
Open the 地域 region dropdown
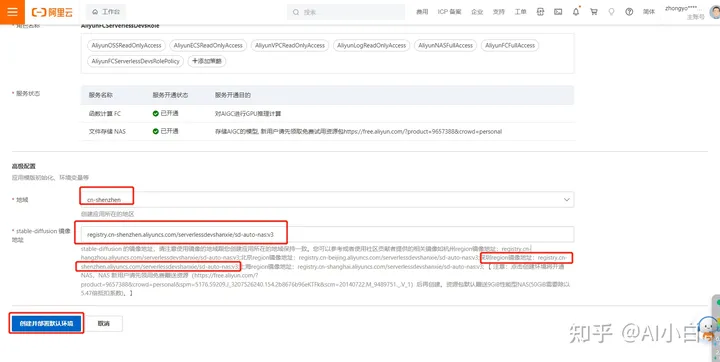tap(327, 199)
